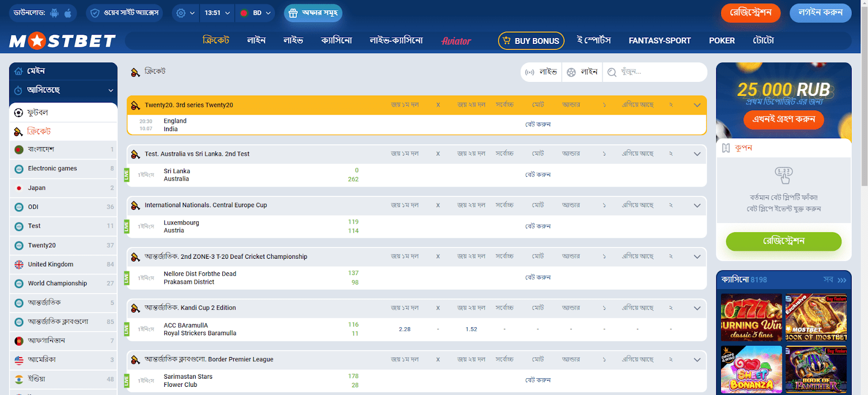The image size is (868, 395).
Task: Expand the আসিতেছে upcoming section
Action: click(x=63, y=90)
